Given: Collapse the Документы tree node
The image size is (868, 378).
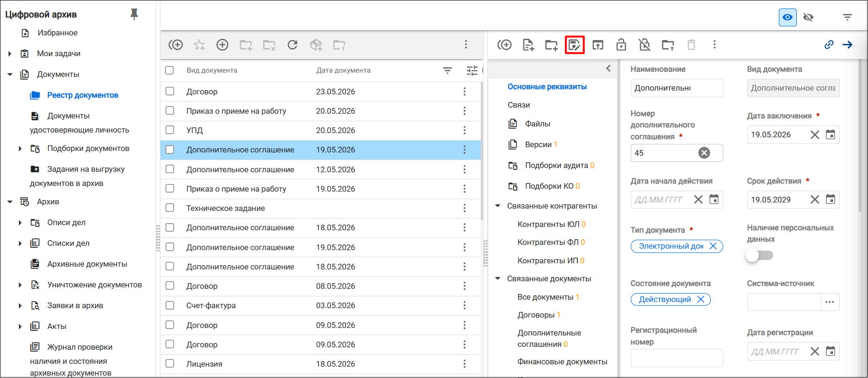Looking at the screenshot, I should (x=9, y=75).
